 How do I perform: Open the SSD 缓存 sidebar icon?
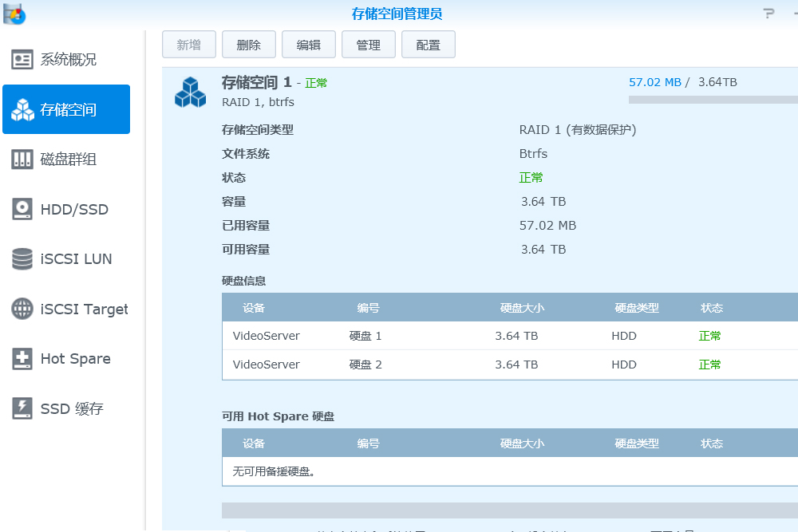22,408
